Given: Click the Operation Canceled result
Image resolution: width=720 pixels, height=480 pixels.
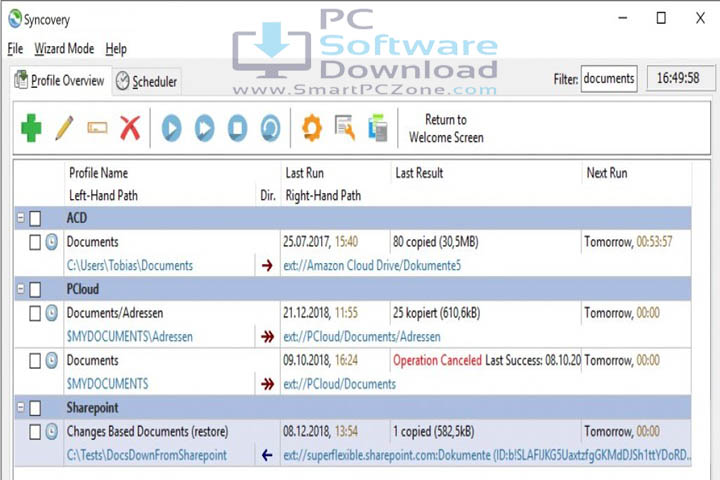Looking at the screenshot, I should [437, 361].
